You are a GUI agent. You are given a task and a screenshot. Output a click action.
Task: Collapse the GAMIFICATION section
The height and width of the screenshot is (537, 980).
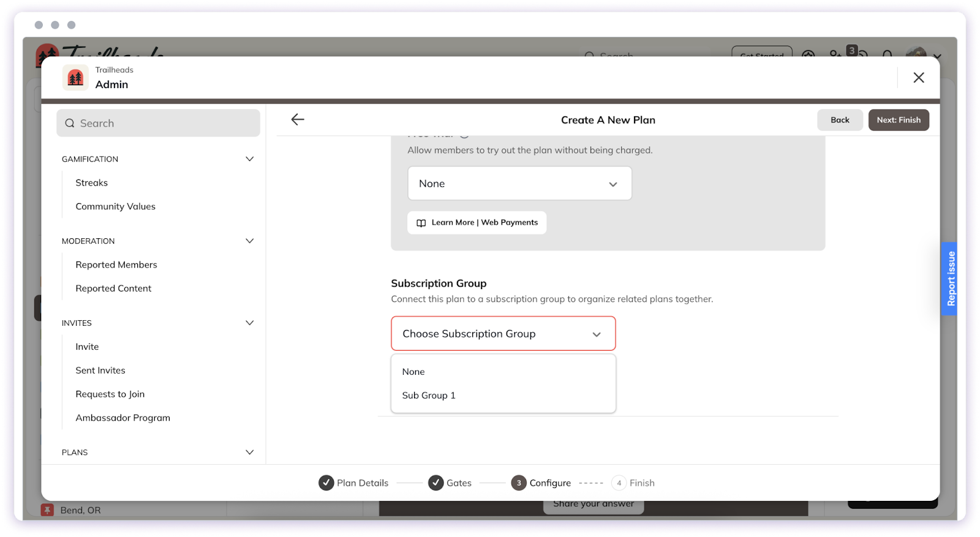coord(249,159)
